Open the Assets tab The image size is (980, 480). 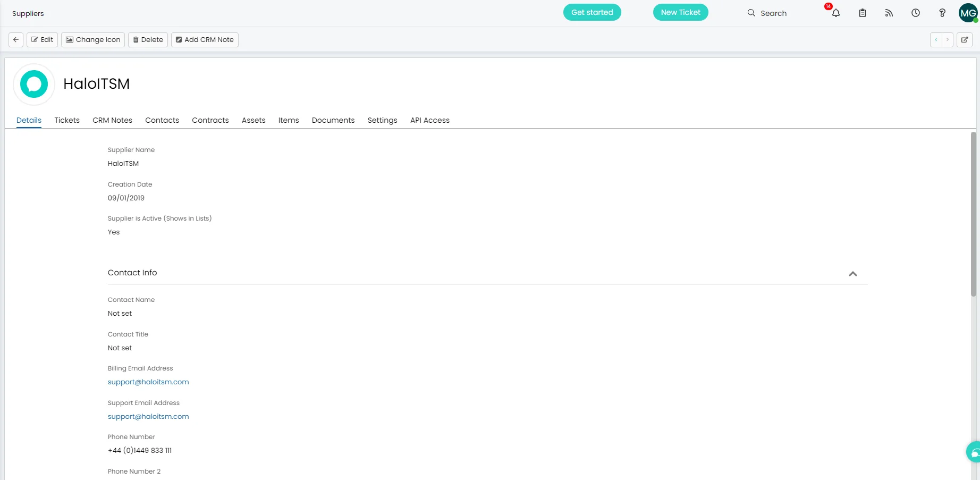pyautogui.click(x=254, y=120)
